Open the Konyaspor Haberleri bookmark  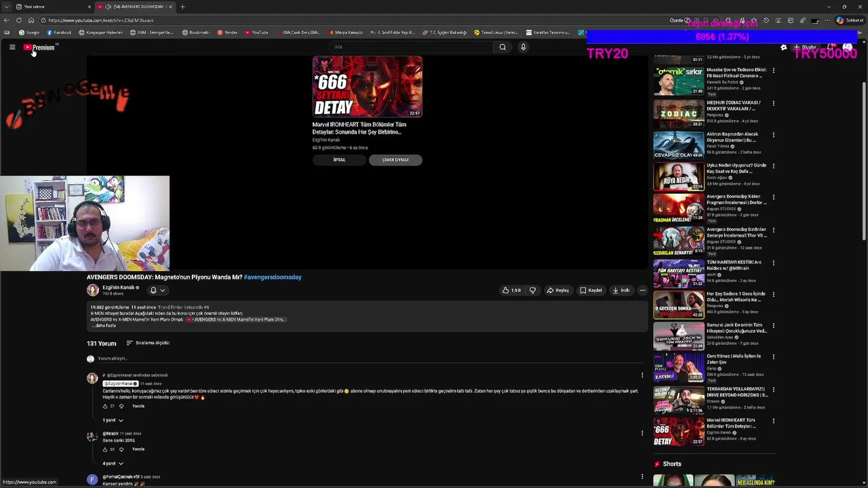click(x=101, y=33)
